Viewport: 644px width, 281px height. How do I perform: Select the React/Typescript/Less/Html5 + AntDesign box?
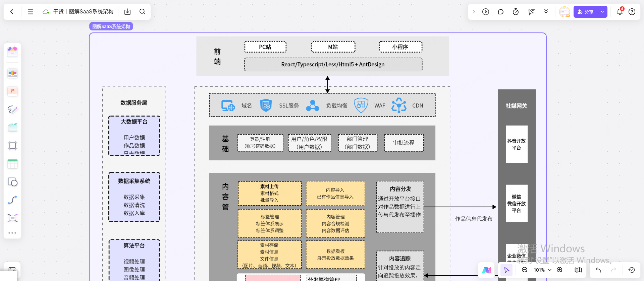(x=333, y=64)
